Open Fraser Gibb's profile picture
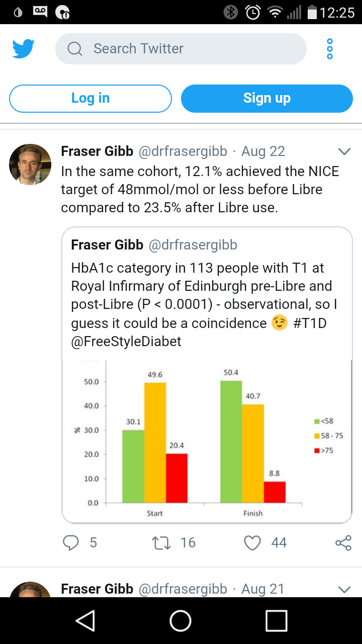Screen dimensions: 362x644 [x=30, y=165]
